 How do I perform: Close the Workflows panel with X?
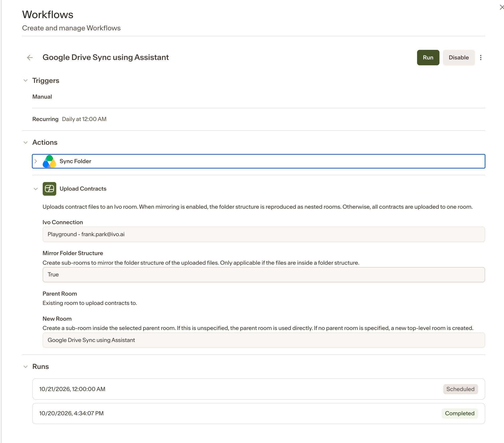pyautogui.click(x=501, y=7)
